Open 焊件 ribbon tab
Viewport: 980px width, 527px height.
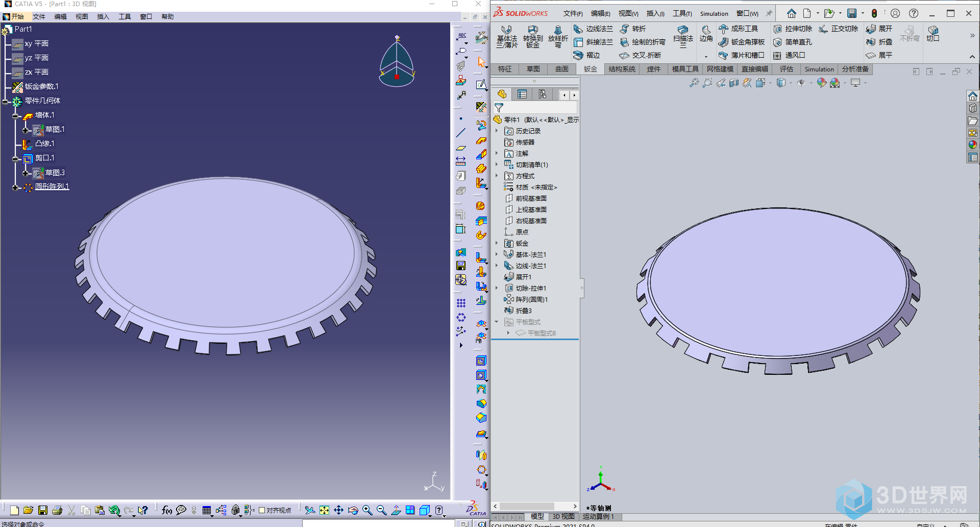pyautogui.click(x=654, y=69)
